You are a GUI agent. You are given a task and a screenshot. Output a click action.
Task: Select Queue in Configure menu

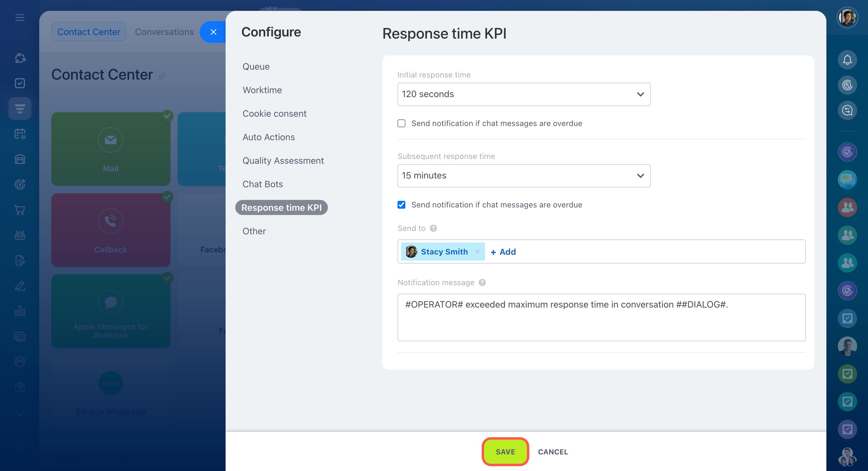coord(256,67)
